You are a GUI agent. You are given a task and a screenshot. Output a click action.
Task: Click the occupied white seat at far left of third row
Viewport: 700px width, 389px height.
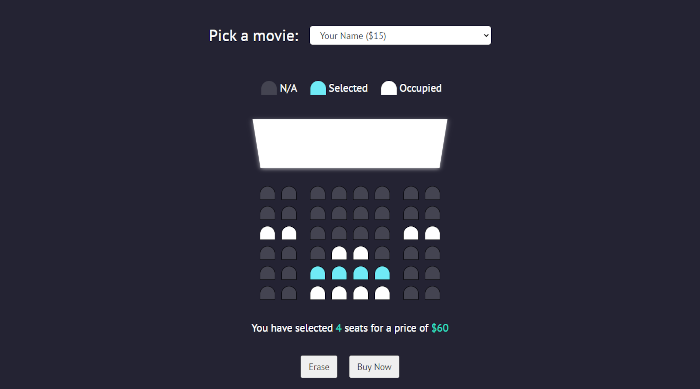pyautogui.click(x=267, y=233)
